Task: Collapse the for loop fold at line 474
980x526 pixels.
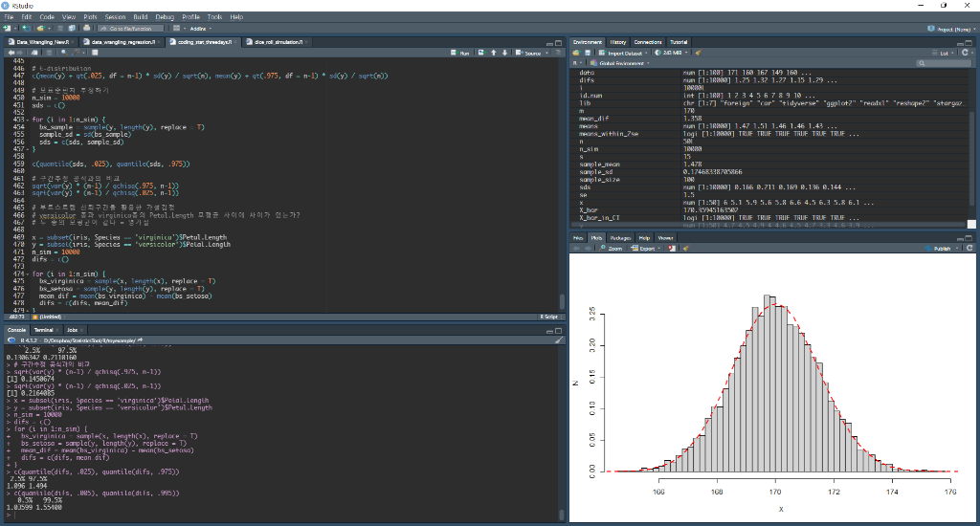Action: tap(28, 274)
